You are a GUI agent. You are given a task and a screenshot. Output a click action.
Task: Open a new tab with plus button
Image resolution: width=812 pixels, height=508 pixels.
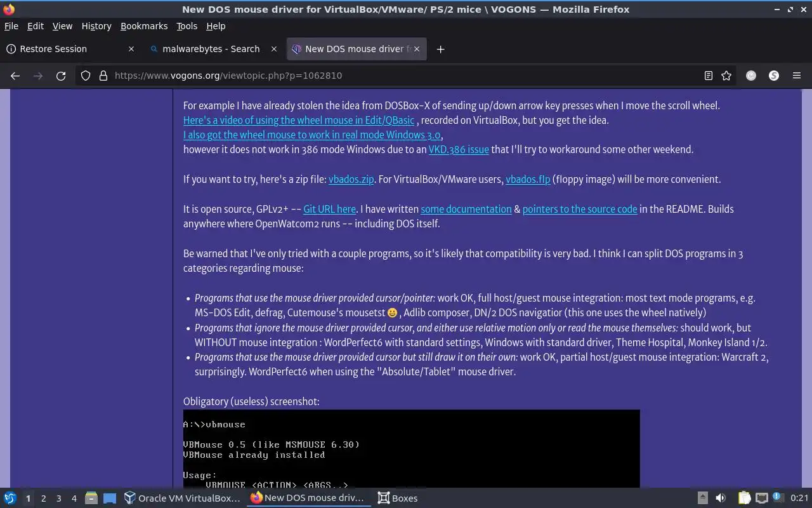tap(440, 49)
